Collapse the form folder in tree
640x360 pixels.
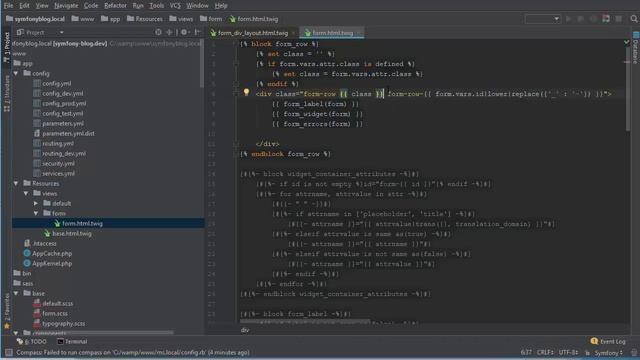pyautogui.click(x=36, y=213)
